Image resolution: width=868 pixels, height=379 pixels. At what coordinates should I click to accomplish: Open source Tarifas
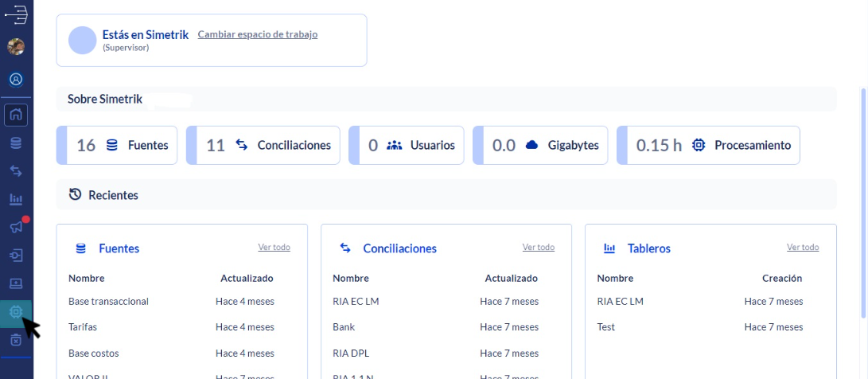point(83,327)
